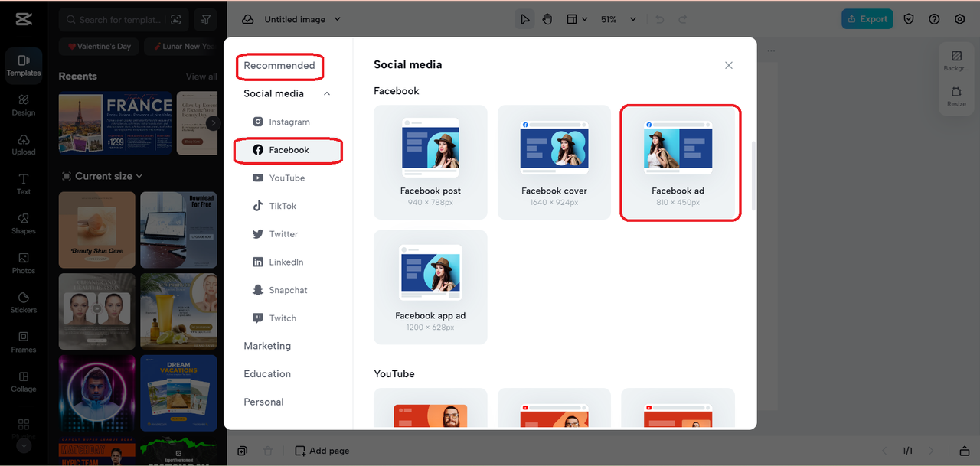Click the shield icon next to Export
Screen dimensions: 980x466
[x=909, y=19]
